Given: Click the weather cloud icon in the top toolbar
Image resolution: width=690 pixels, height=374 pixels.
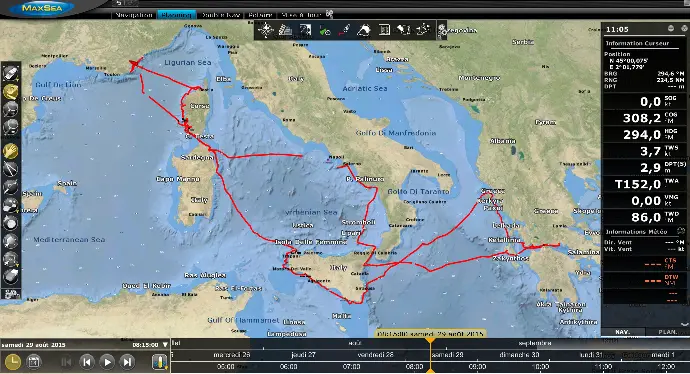Looking at the screenshot, I should (x=364, y=30).
